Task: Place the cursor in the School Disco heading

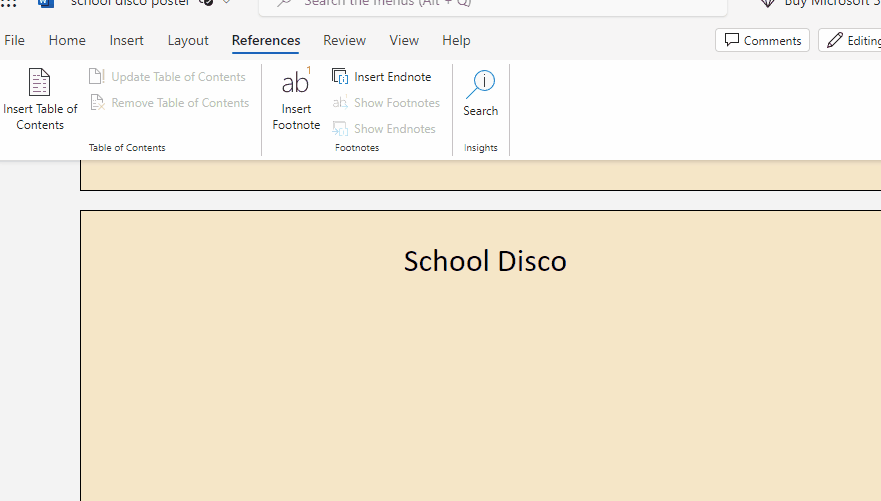Action: click(x=485, y=261)
